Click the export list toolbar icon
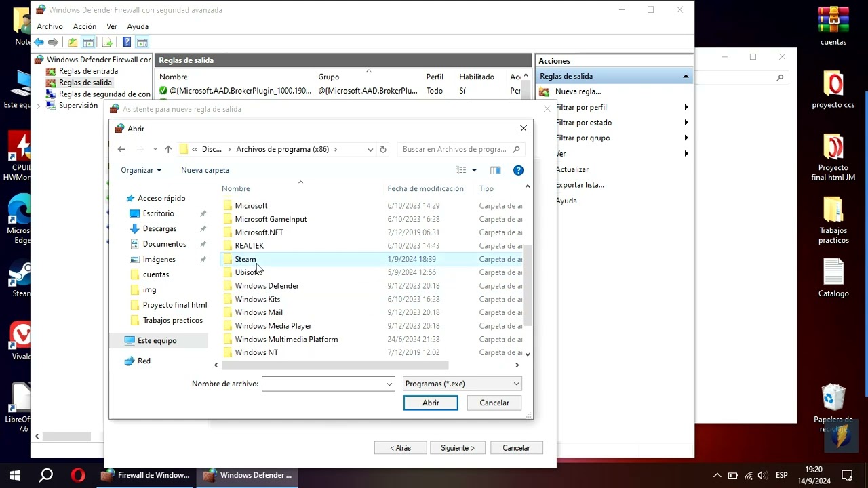The height and width of the screenshot is (488, 868). [106, 43]
